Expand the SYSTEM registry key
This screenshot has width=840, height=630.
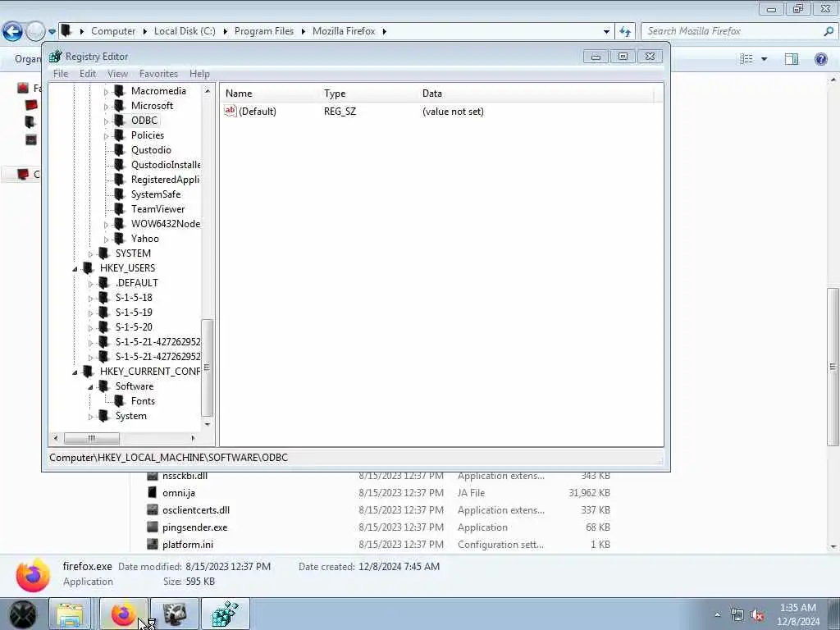(x=90, y=254)
